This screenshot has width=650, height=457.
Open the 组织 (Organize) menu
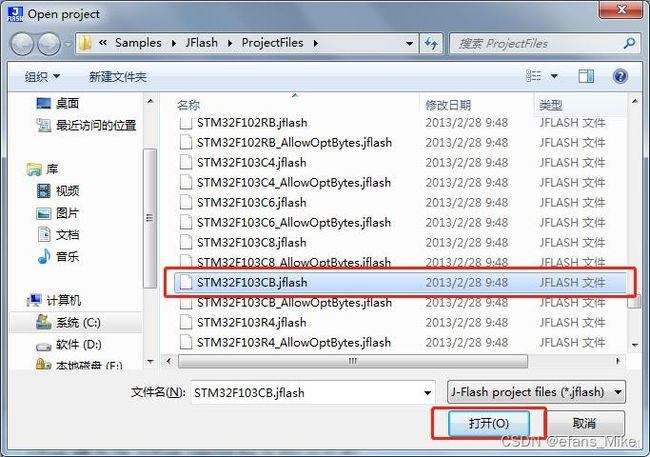[42, 77]
